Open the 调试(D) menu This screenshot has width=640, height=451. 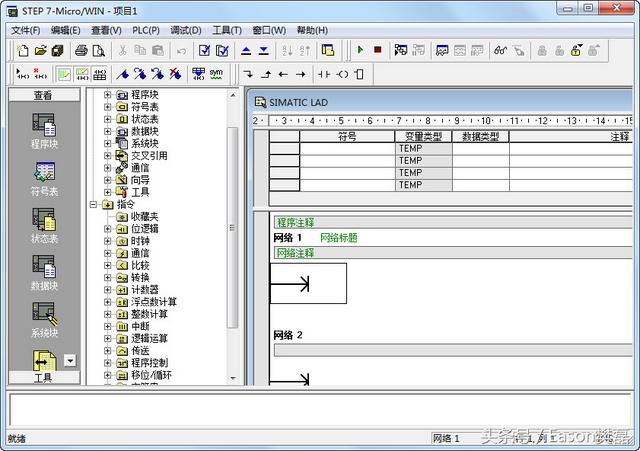pyautogui.click(x=186, y=30)
